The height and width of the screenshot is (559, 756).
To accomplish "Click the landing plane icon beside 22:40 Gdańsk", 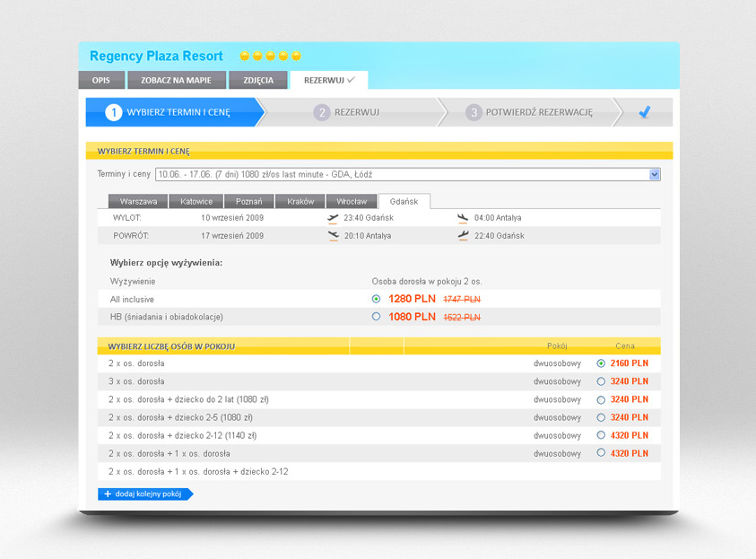I will pos(463,236).
